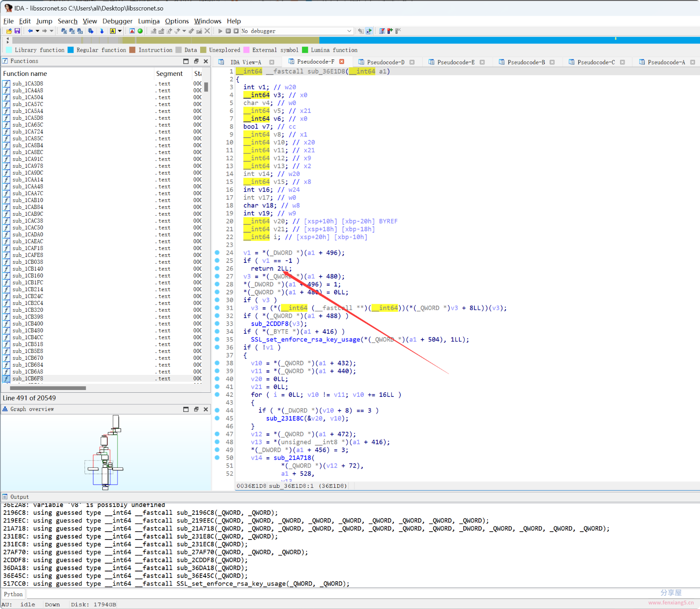Click the Functions list vertical scrollbar thumb
Viewport: 700px width, 609px height.
click(x=206, y=87)
